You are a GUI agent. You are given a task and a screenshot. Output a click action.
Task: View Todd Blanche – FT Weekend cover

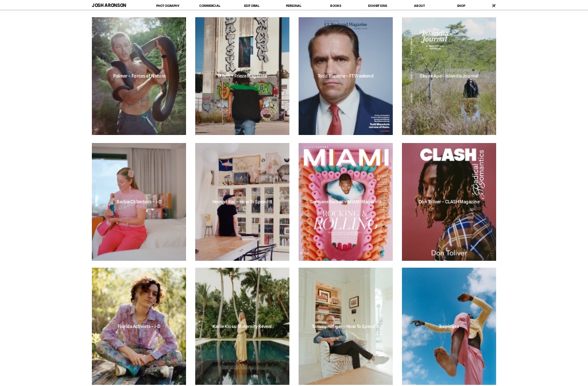345,76
